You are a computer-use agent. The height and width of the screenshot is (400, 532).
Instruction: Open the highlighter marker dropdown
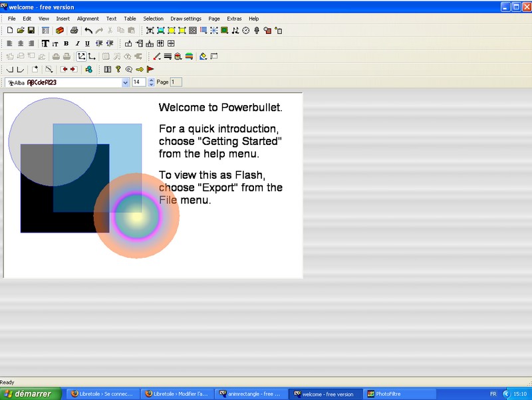point(203,56)
